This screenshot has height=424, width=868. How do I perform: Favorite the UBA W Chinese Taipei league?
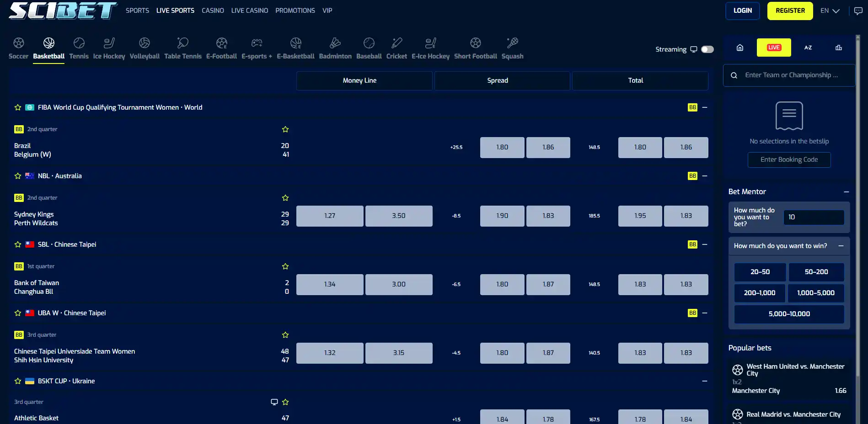(x=18, y=313)
